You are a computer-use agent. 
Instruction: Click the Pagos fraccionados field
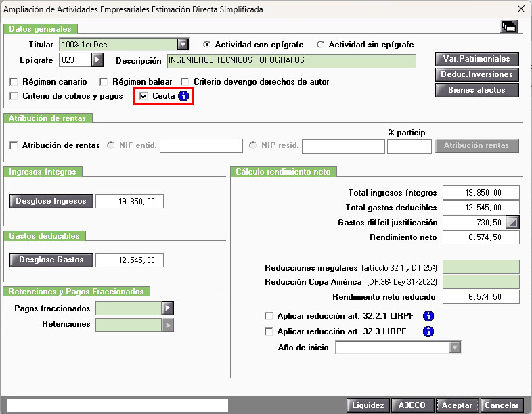[129, 308]
